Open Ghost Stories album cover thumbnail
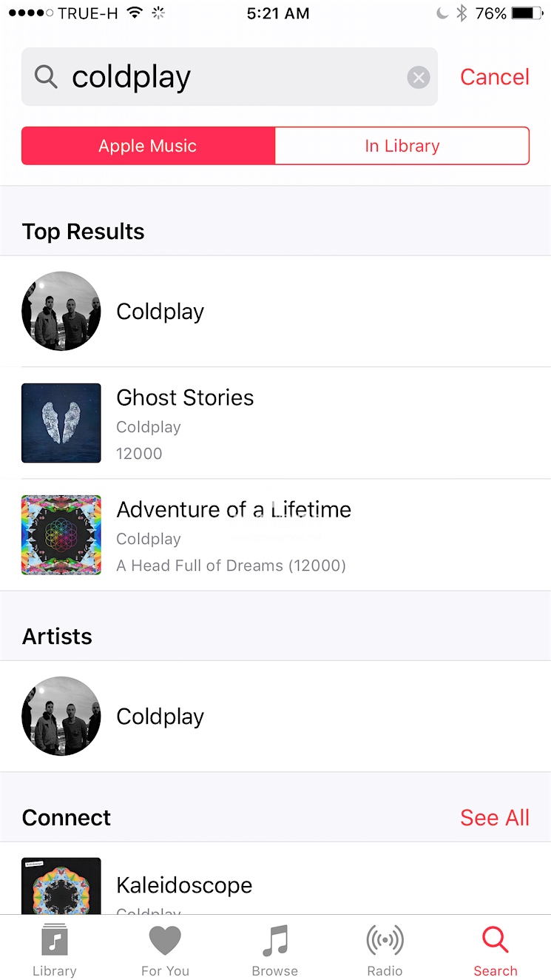Screen dimensions: 551x980 (x=61, y=423)
